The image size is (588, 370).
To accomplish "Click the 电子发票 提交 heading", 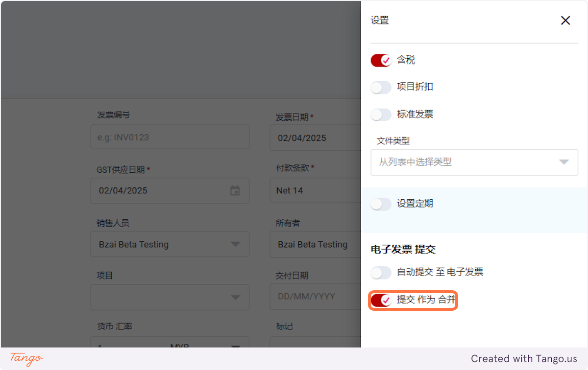I will (x=403, y=250).
